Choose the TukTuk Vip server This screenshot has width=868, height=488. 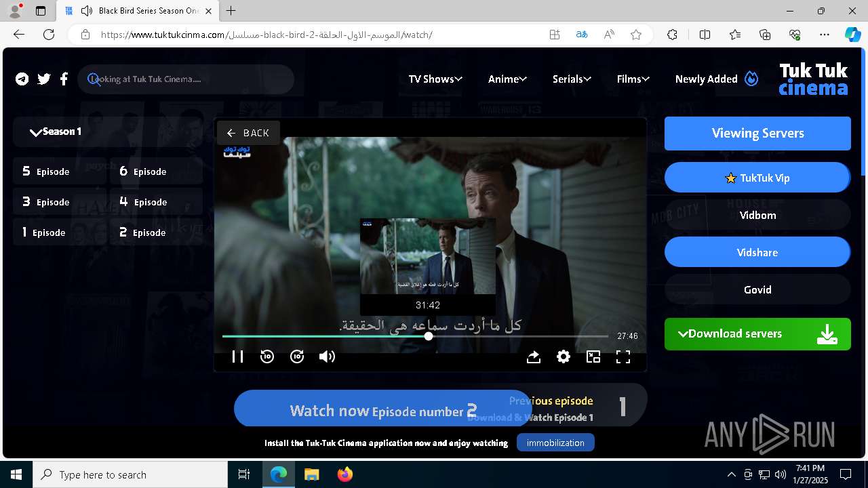(x=757, y=178)
